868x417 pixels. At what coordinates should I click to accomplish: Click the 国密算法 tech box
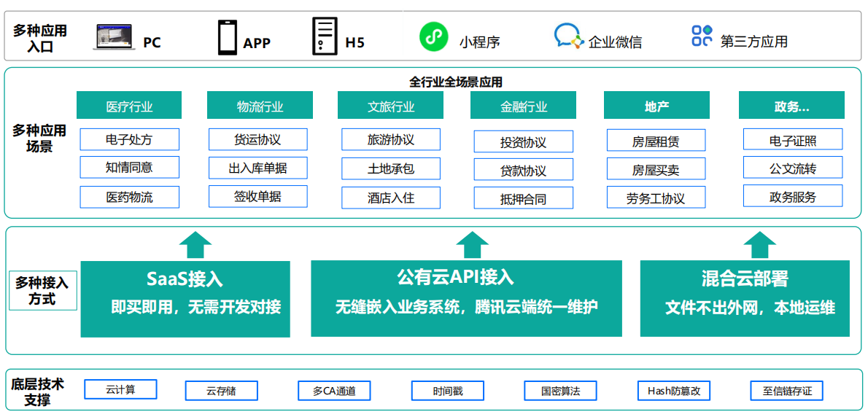coord(561,391)
